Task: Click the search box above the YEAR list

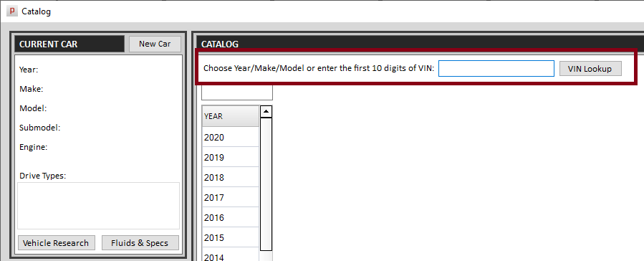Action: [x=237, y=92]
